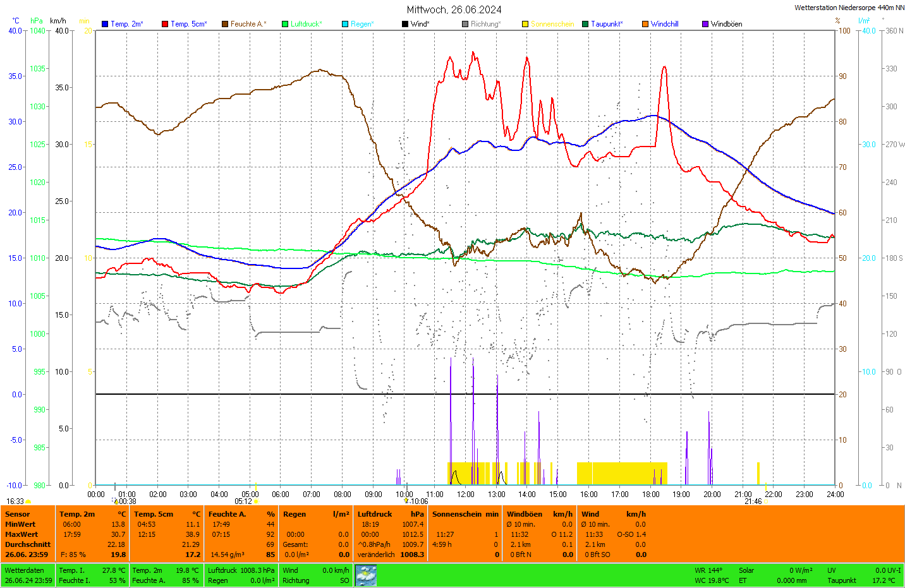Click the yellow Sonnenschein legend square

(525, 24)
